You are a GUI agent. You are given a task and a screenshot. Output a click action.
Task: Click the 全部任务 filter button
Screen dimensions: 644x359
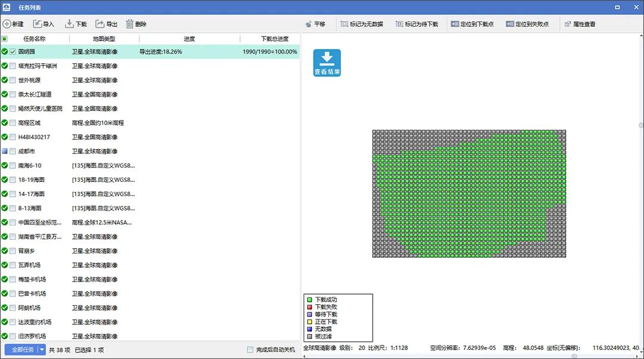click(21, 349)
